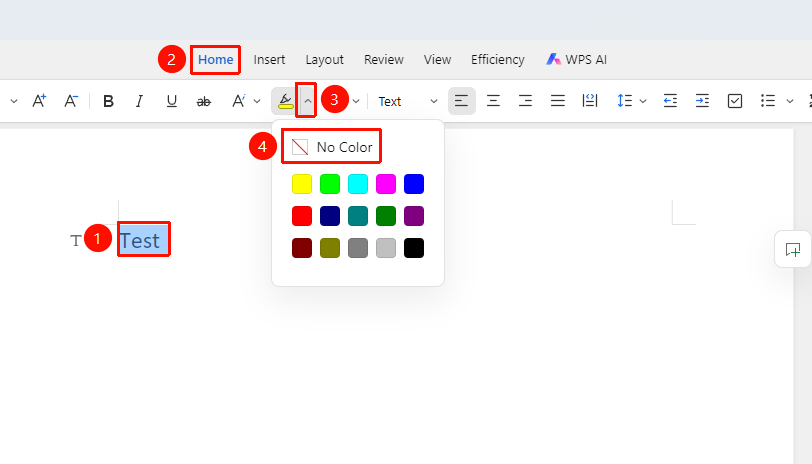Screen dimensions: 812x464
Task: Pick the red highlight swatch
Action: 302,216
